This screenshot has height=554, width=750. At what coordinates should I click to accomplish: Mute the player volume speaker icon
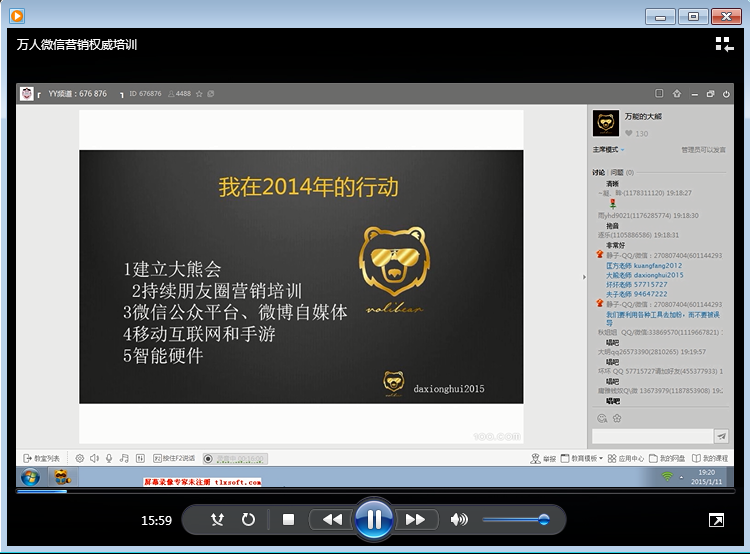tap(459, 520)
